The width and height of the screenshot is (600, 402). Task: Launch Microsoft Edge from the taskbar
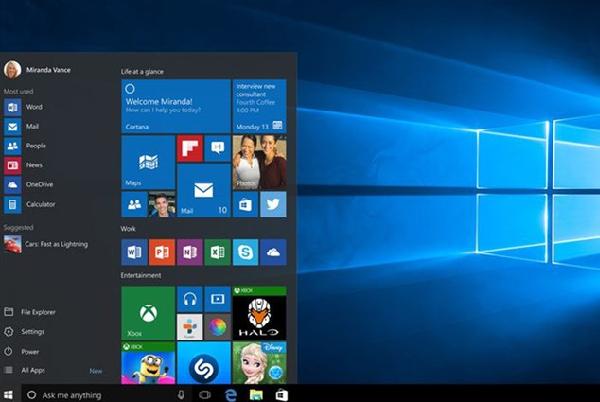[231, 394]
